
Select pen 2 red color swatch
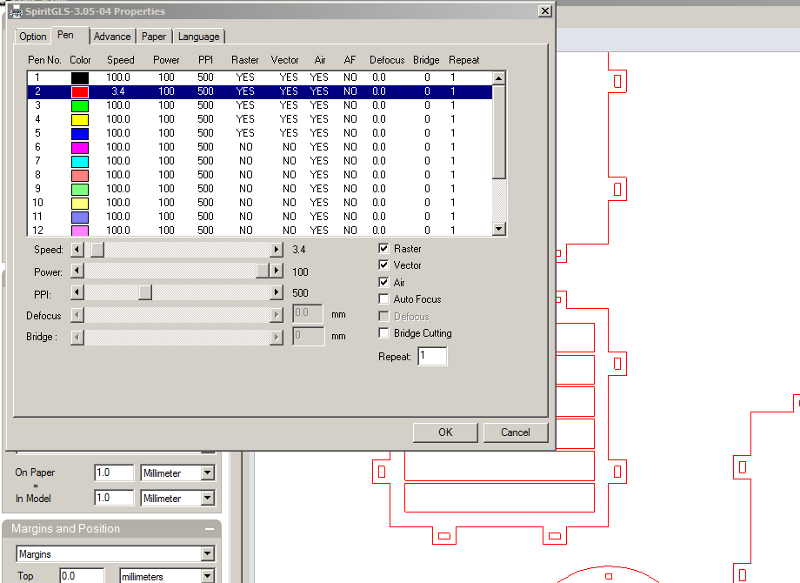80,92
